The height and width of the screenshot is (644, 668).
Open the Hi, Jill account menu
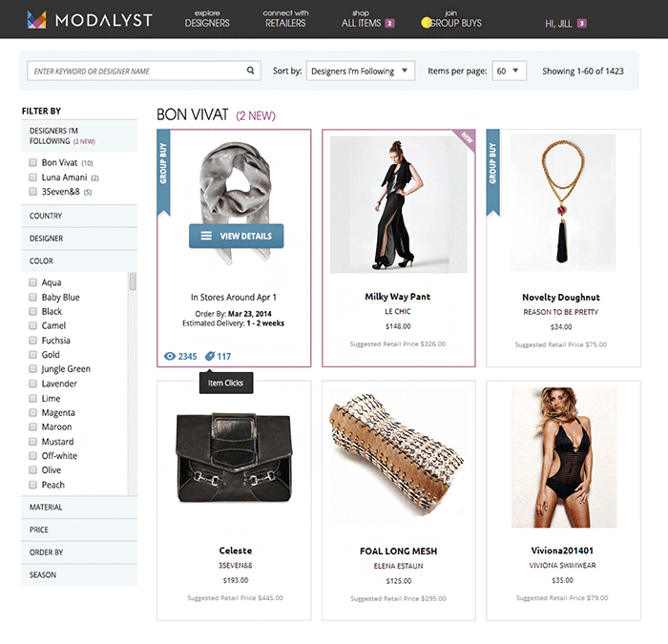point(558,24)
